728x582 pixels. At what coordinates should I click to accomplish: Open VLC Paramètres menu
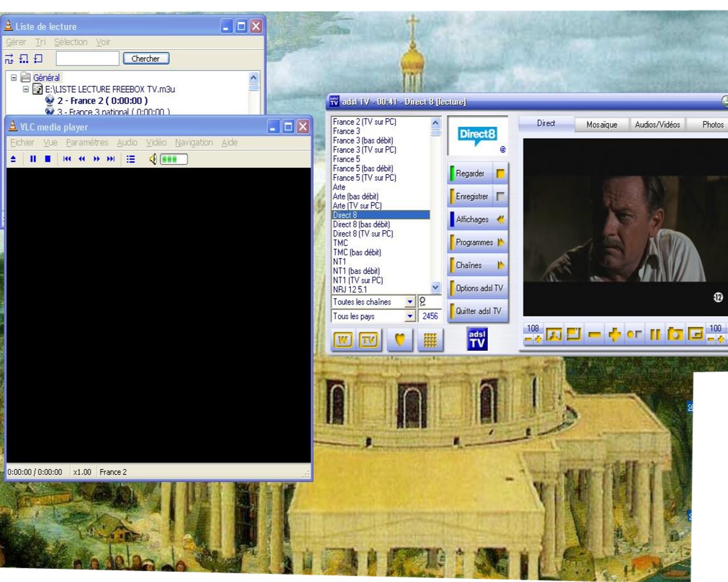coord(87,143)
